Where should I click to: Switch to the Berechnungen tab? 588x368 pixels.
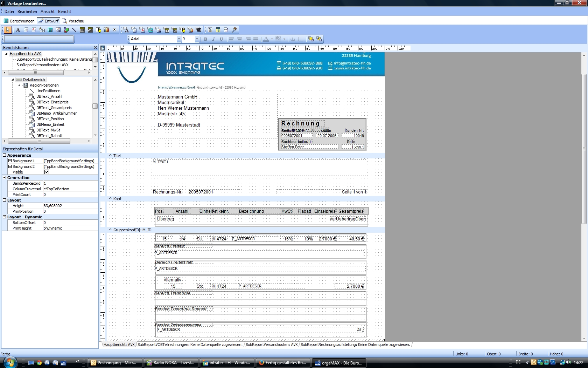pyautogui.click(x=19, y=21)
